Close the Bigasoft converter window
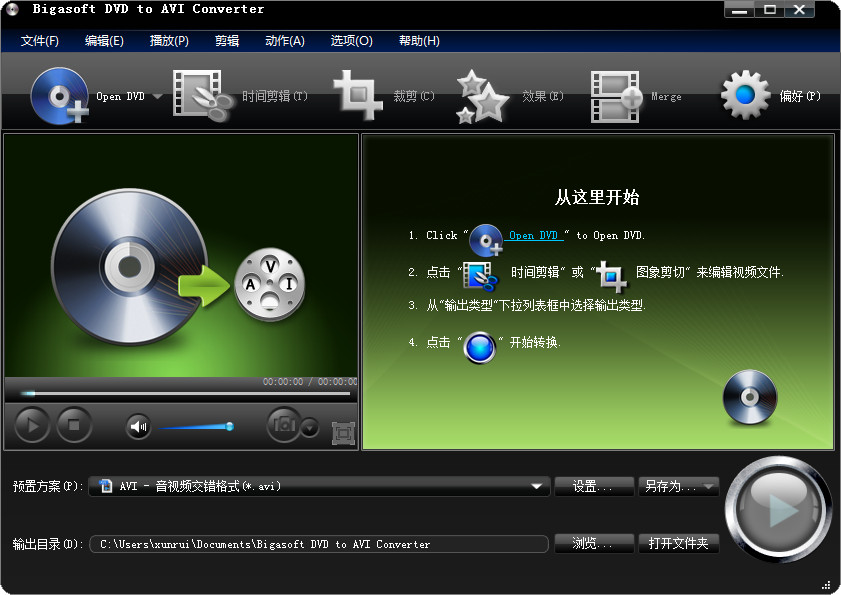 click(x=799, y=10)
